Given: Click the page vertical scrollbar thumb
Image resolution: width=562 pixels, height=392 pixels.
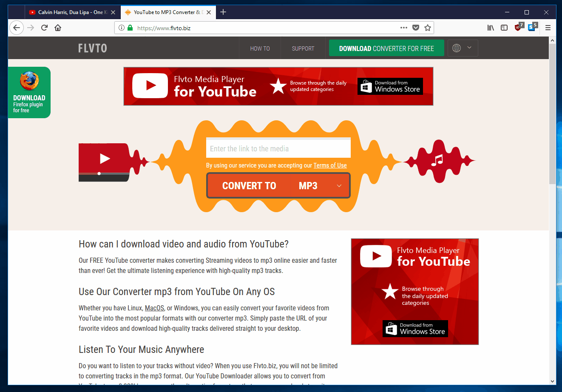Looking at the screenshot, I should (x=552, y=114).
